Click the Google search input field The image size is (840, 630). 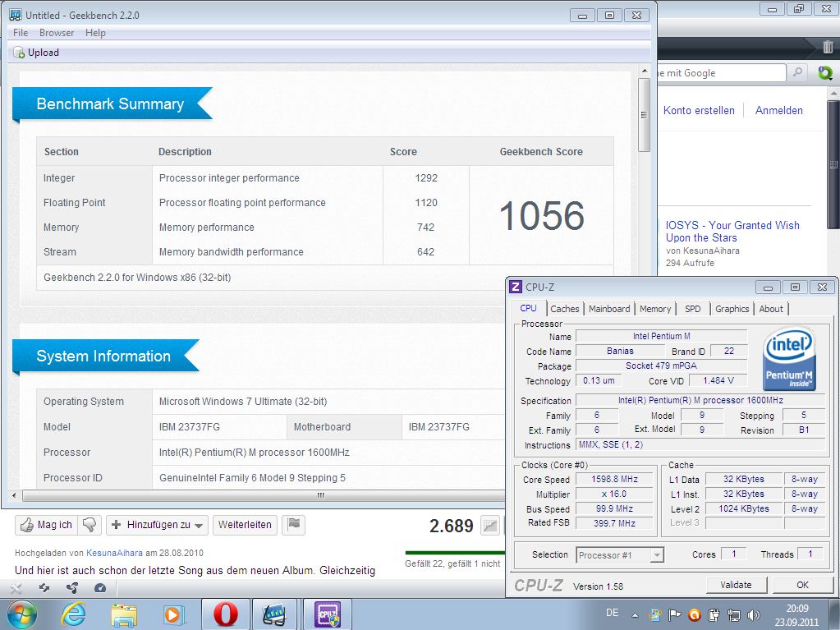coord(718,73)
